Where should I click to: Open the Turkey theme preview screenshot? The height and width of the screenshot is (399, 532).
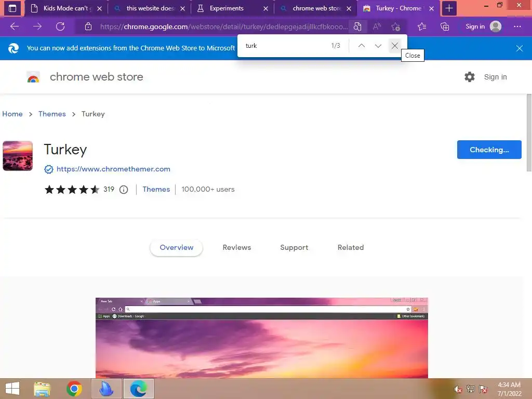click(262, 338)
